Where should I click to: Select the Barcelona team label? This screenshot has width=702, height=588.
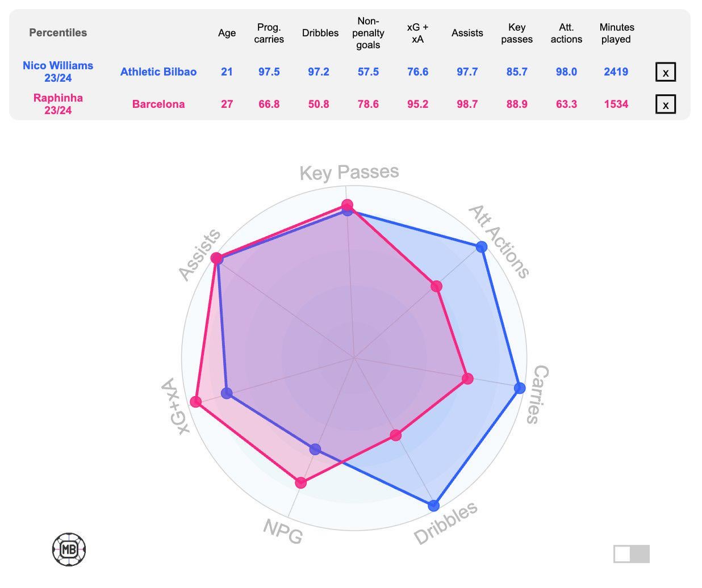[158, 104]
